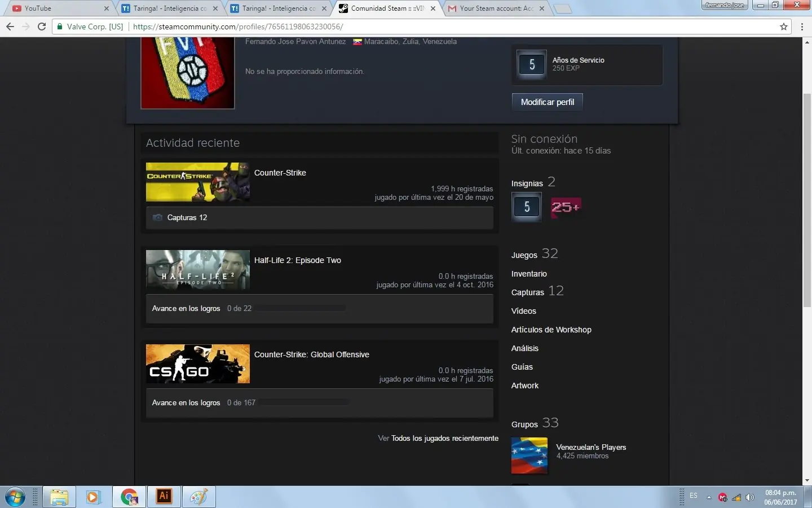Click the volume speaker tray icon
Screen dimensions: 812x508
click(x=750, y=497)
